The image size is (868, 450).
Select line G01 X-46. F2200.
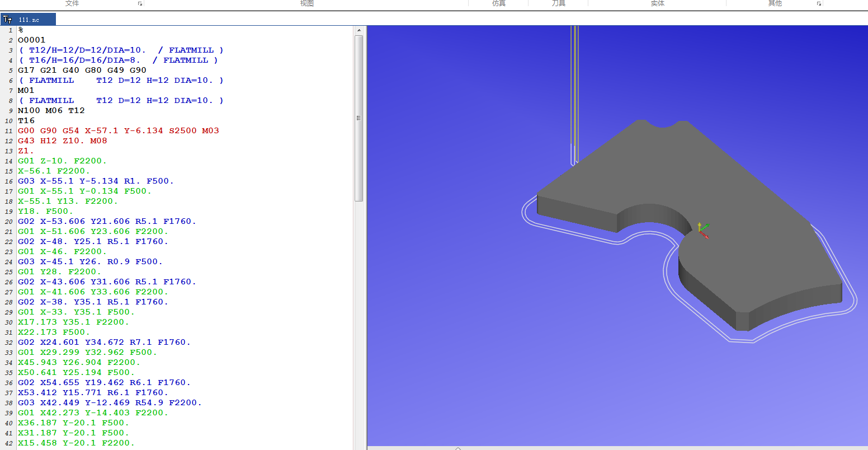[62, 252]
